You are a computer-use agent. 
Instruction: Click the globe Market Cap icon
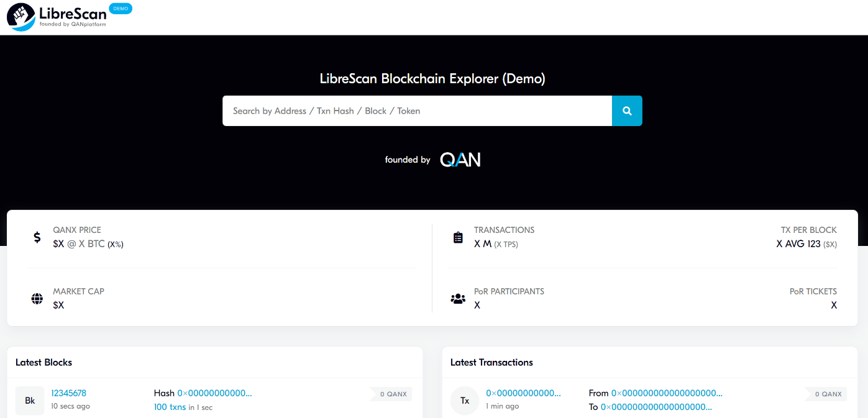pos(37,299)
